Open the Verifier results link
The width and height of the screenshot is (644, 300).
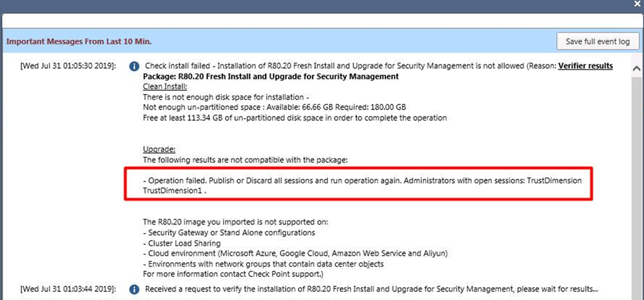(x=585, y=66)
